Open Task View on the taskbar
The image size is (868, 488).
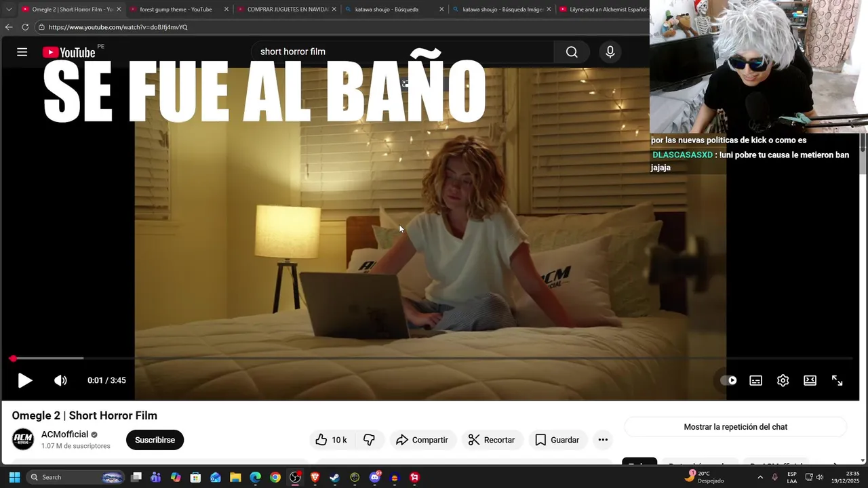click(136, 477)
